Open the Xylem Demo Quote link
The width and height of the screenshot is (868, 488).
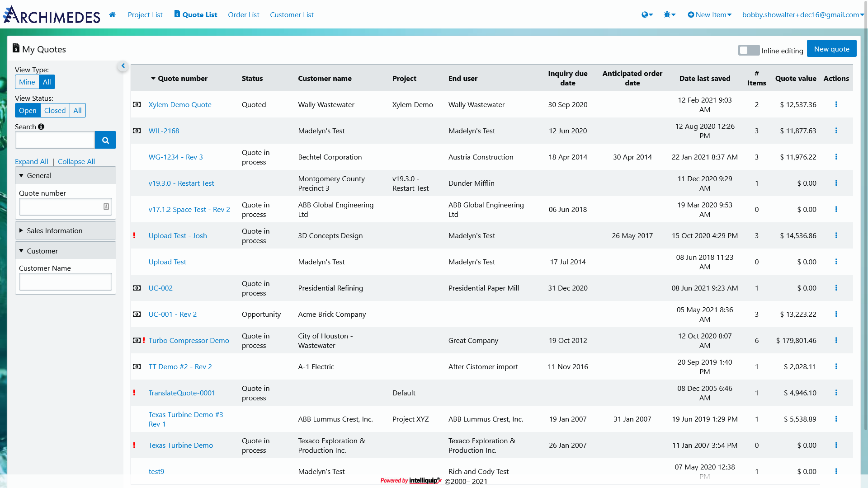(180, 104)
